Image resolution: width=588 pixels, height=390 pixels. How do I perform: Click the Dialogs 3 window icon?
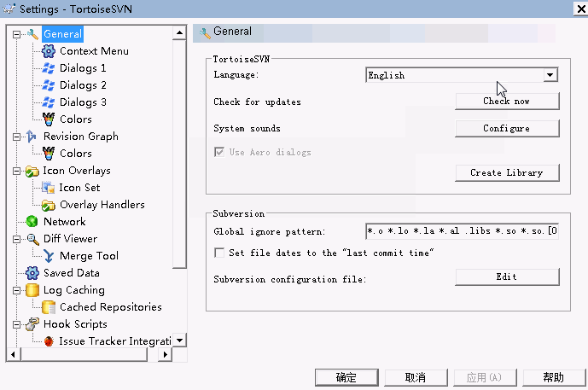point(49,102)
